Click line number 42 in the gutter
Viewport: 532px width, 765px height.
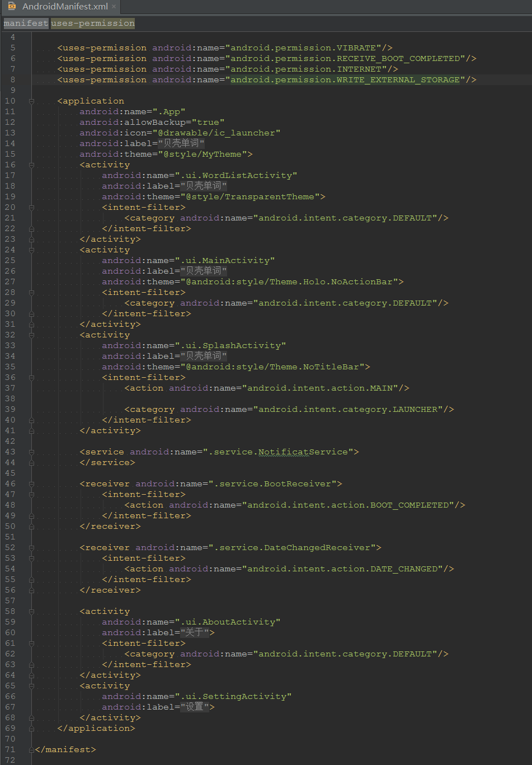click(x=10, y=442)
